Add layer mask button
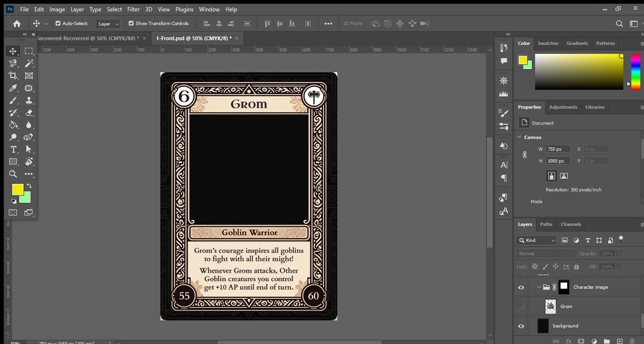 point(581,341)
